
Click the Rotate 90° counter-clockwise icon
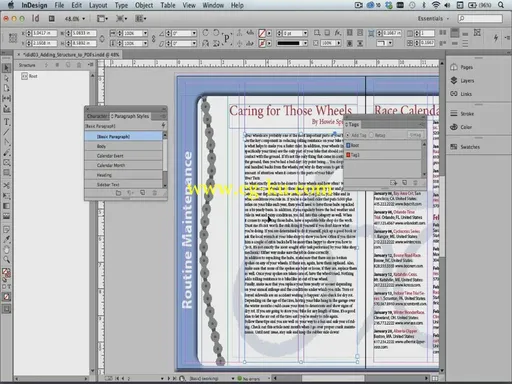216,33
